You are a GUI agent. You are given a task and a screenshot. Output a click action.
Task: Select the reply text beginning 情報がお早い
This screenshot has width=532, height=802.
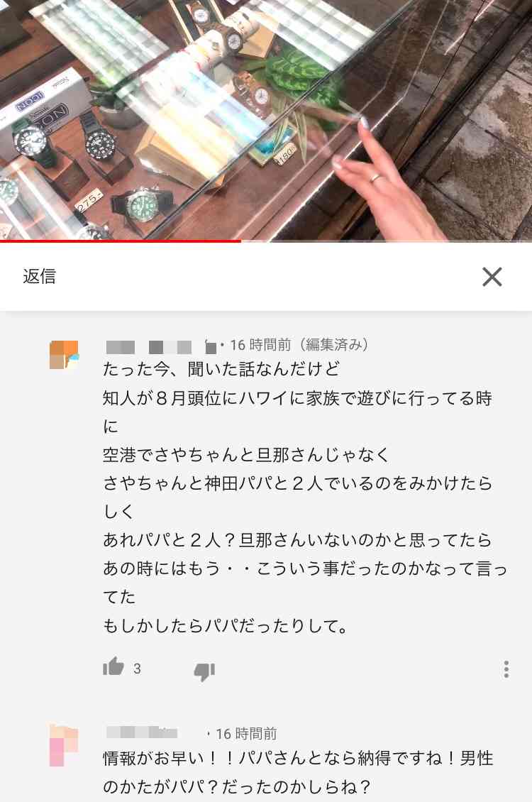[x=298, y=772]
